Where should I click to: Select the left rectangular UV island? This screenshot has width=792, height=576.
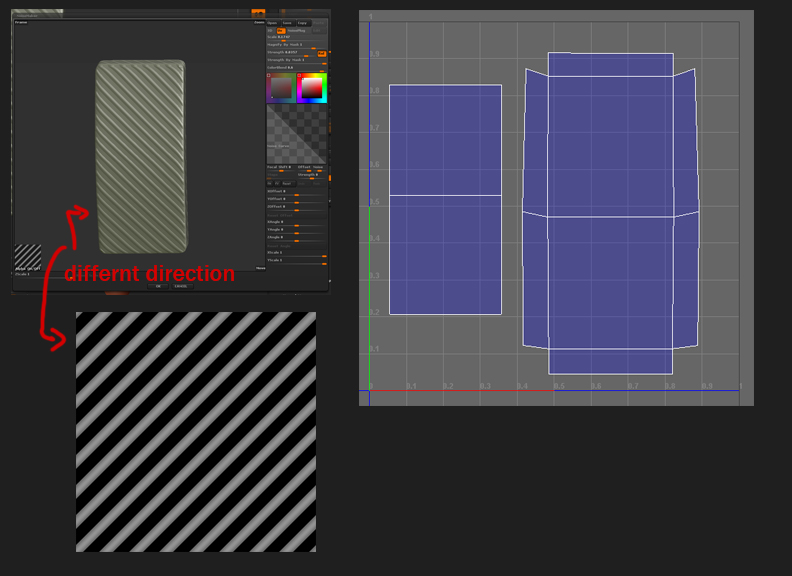point(445,200)
